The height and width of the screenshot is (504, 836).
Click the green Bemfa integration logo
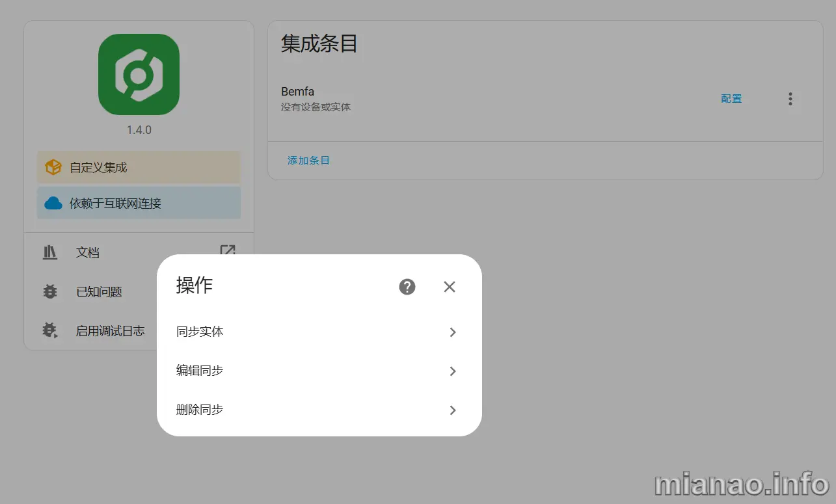[x=139, y=75]
